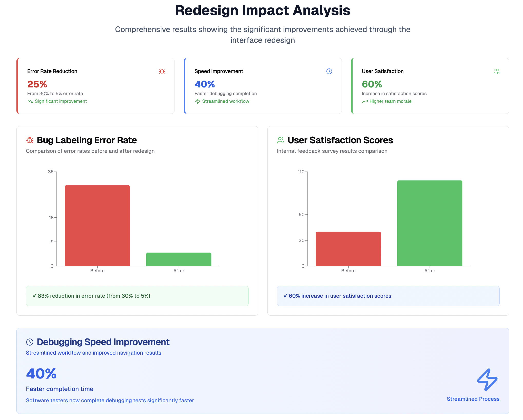Click the Streamlined Process label
Viewport: 523px width, 420px height.
473,399
